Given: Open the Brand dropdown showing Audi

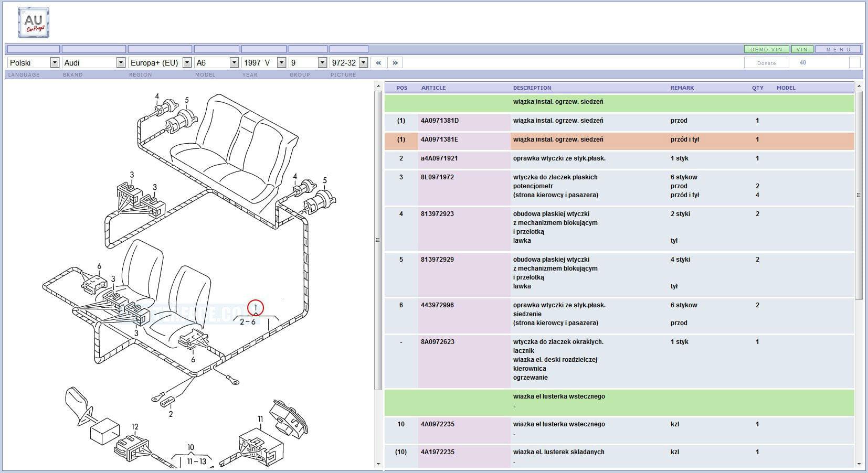Looking at the screenshot, I should [93, 62].
